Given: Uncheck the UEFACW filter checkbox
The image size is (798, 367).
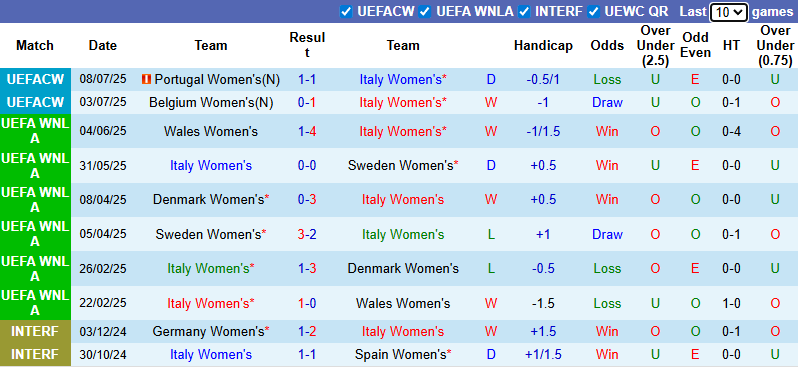Looking at the screenshot, I should point(347,12).
